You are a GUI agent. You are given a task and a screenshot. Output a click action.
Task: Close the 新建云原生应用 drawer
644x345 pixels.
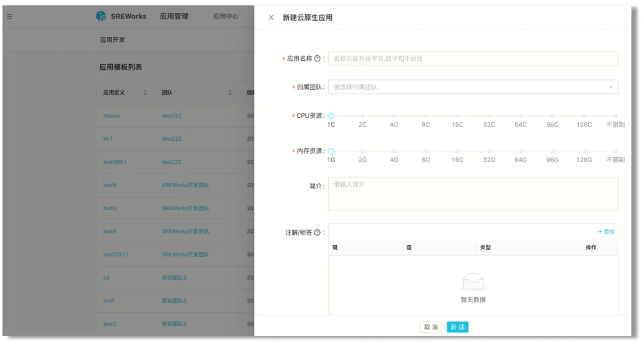point(271,17)
